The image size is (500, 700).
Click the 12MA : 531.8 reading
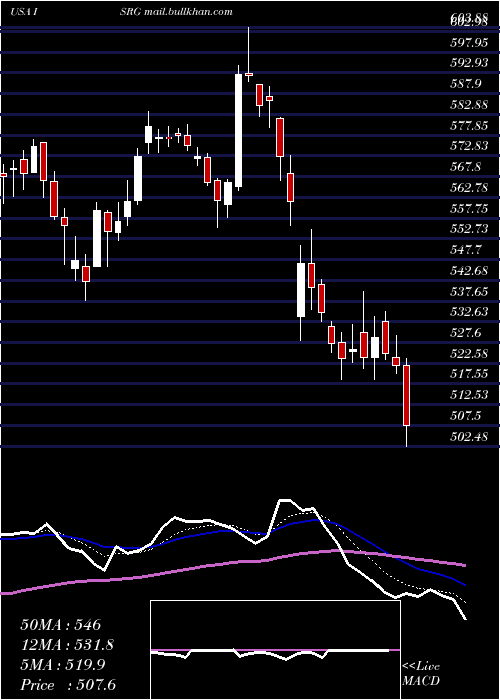pos(67,645)
